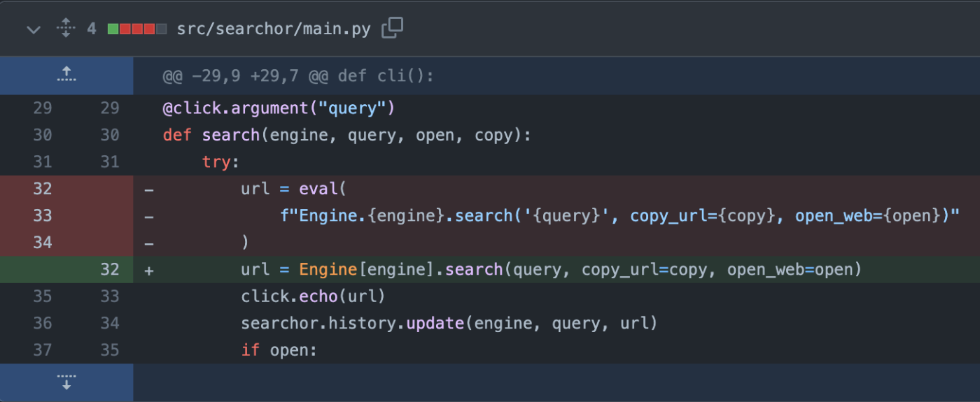The image size is (980, 402).
Task: Click the '@click.argument("query")' code line
Action: pyautogui.click(x=279, y=108)
